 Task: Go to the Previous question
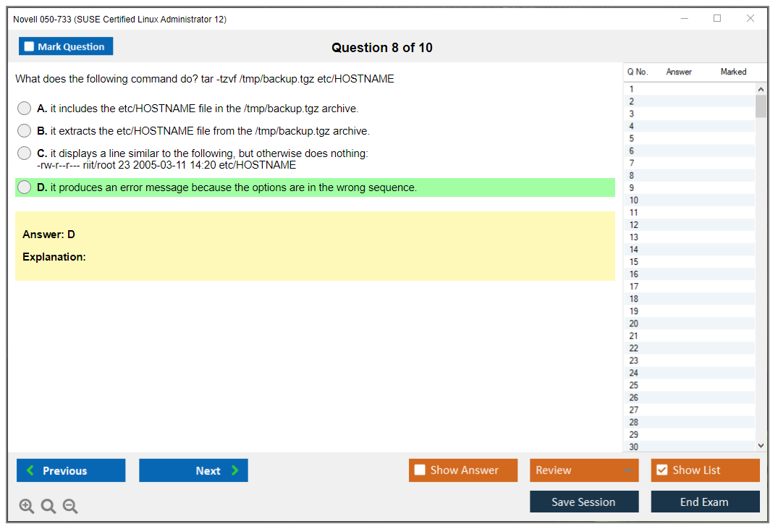71,470
